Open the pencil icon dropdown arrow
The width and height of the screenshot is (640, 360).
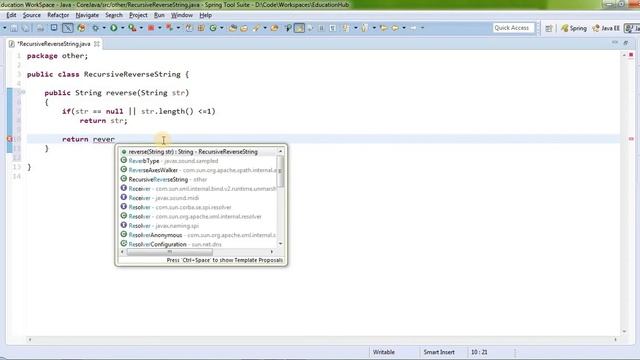point(265,28)
